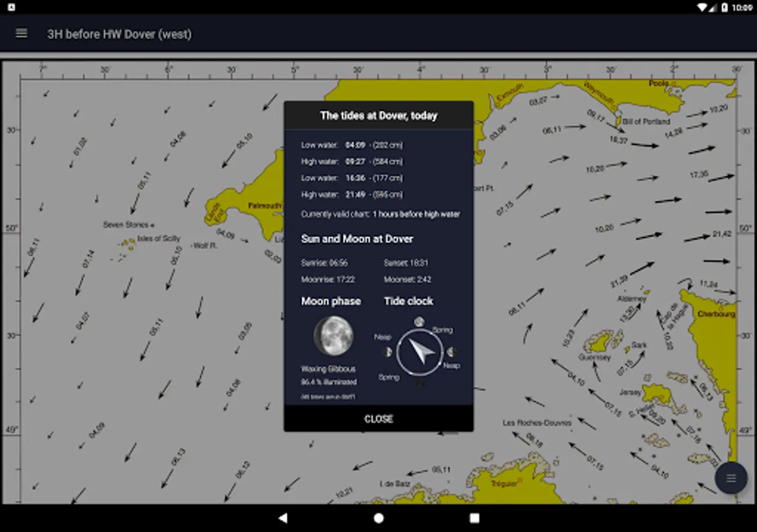
Task: Tap the 17,35 tidal rate value
Action: coord(699,174)
